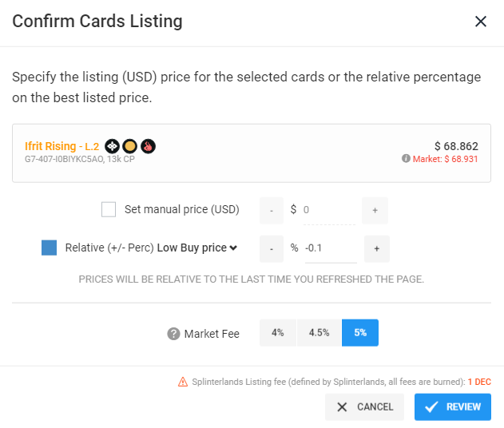Click the warning triangle near listing fee
This screenshot has width=504, height=428.
pos(183,382)
